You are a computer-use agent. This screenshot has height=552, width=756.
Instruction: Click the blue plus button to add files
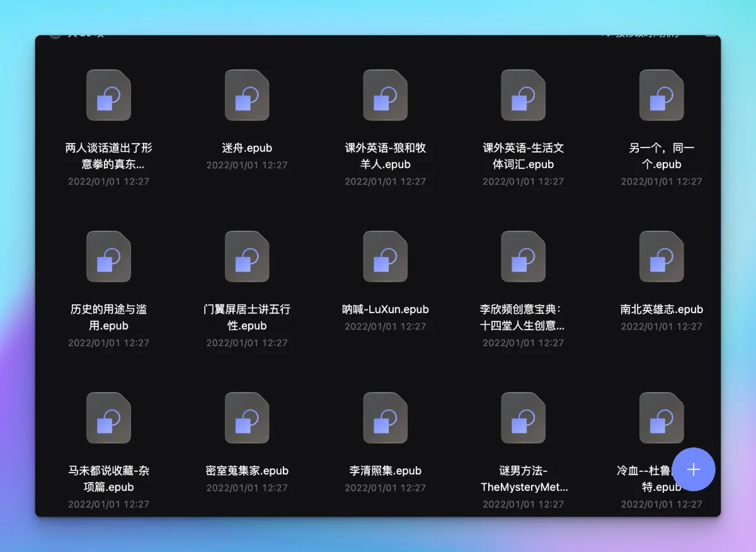[x=694, y=469]
